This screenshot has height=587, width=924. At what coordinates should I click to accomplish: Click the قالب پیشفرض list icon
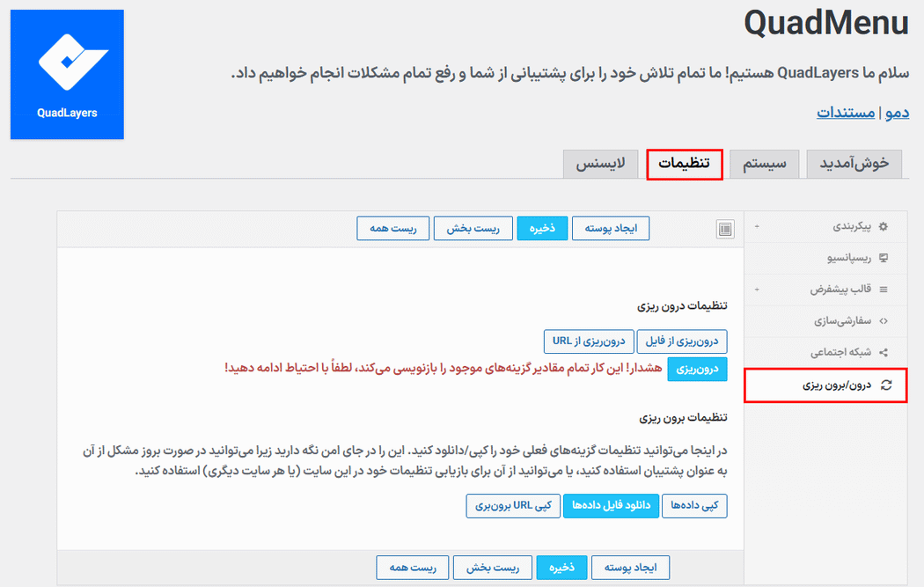coord(884,289)
